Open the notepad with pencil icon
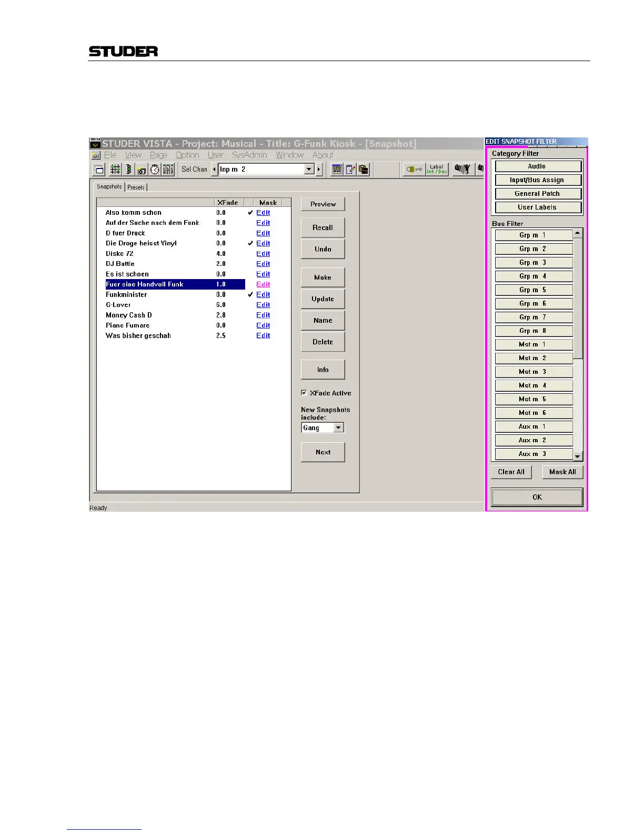The image size is (644, 834). point(350,170)
